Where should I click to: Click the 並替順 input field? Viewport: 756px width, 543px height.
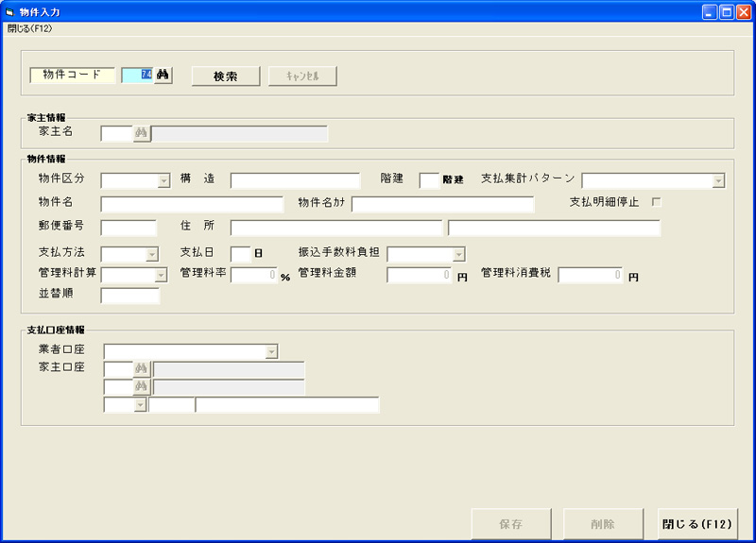[130, 296]
